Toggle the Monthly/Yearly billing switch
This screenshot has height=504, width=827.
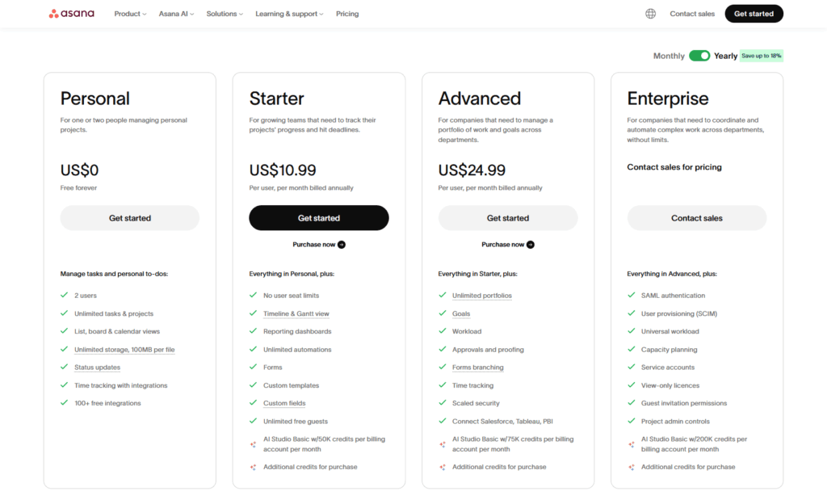[699, 56]
